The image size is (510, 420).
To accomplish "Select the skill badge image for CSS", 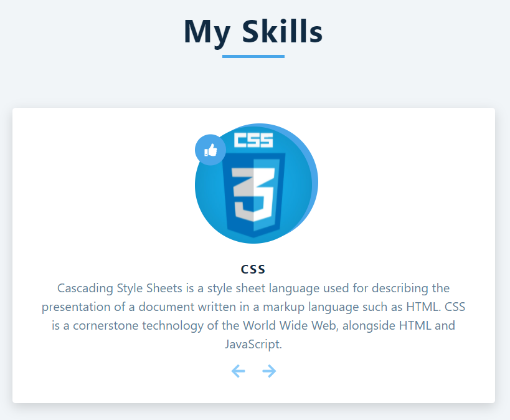I will (257, 182).
